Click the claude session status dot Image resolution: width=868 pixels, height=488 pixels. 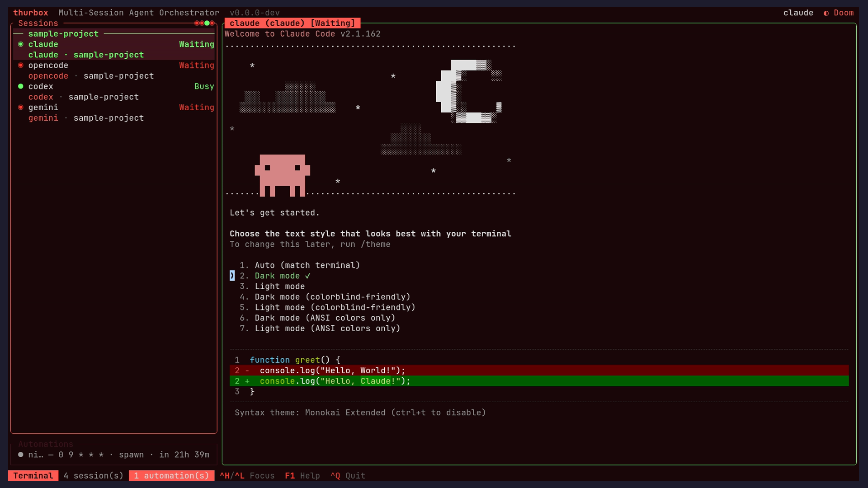coord(20,44)
